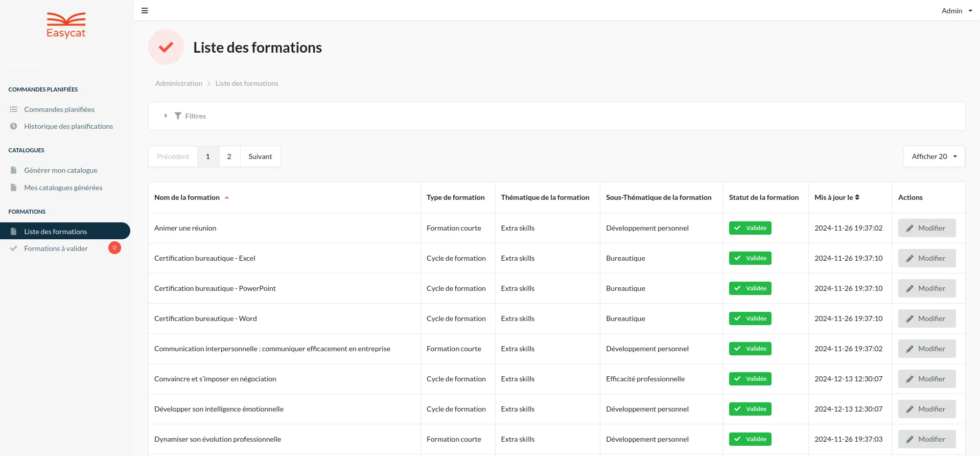Image resolution: width=980 pixels, height=456 pixels.
Task: Click the checkmark icon beside Formations à valider
Action: tap(14, 248)
